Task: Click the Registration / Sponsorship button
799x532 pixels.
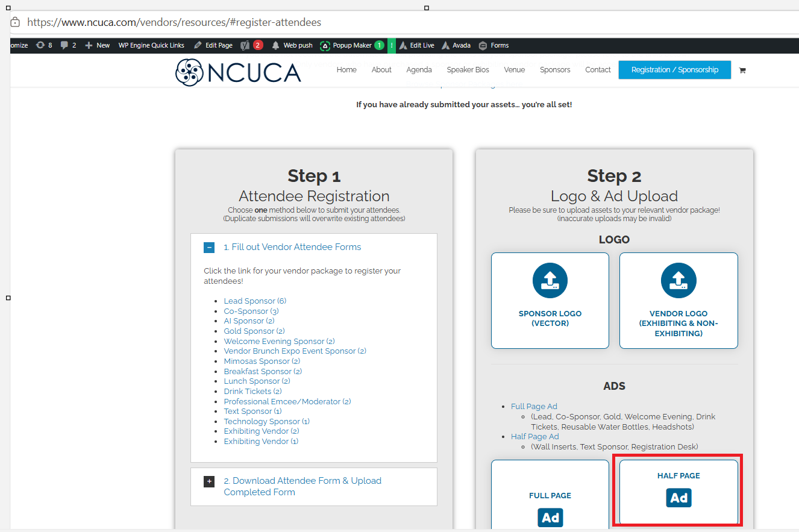Action: [675, 70]
